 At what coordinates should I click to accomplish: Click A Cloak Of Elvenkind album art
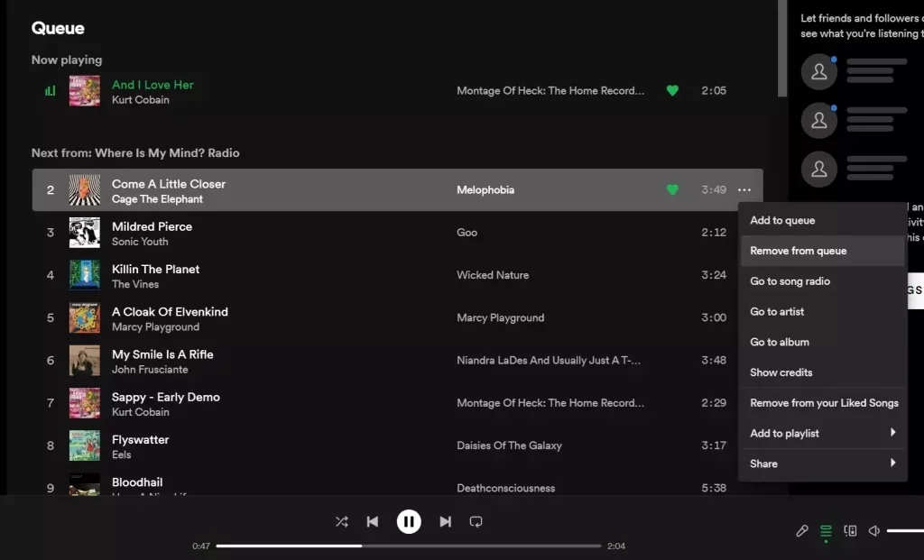coord(84,318)
